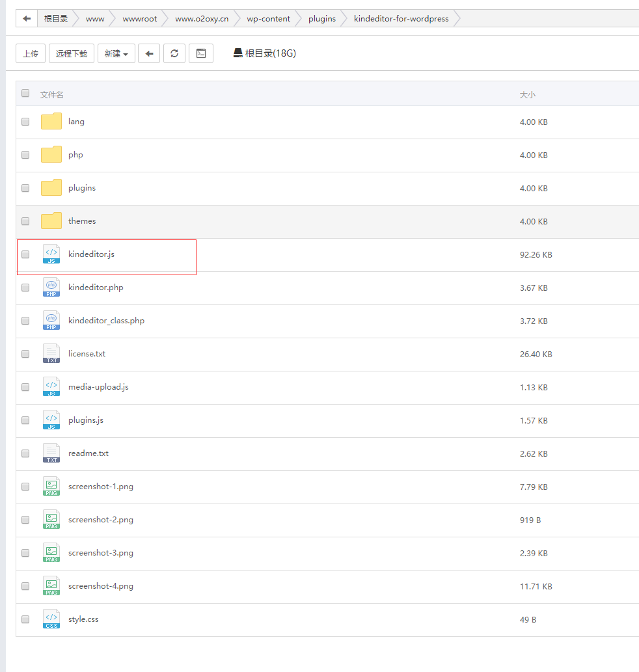Screen dimensions: 639x672
Task: Sort by 大小 column header
Action: pos(528,95)
